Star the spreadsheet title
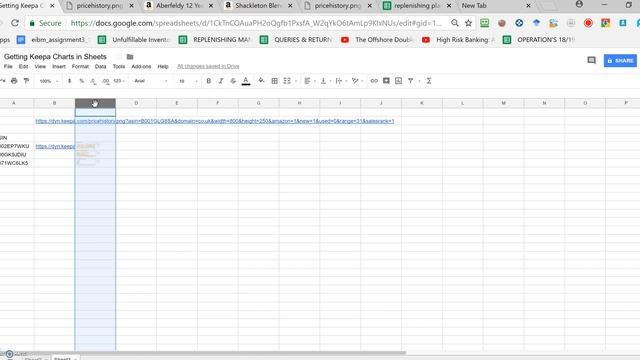Viewport: 640px width, 360px height. (119, 57)
